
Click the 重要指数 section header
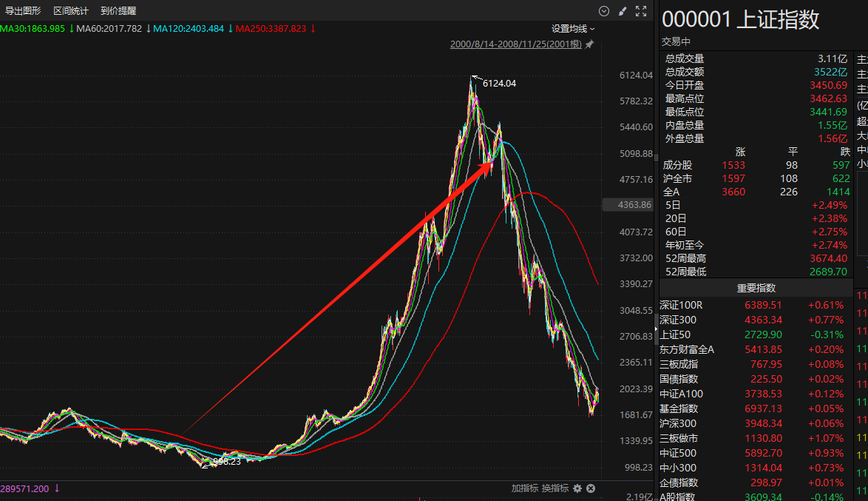coord(756,288)
